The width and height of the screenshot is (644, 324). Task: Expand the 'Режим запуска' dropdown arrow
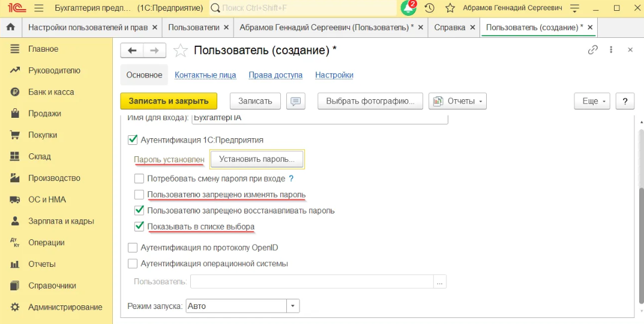click(292, 306)
